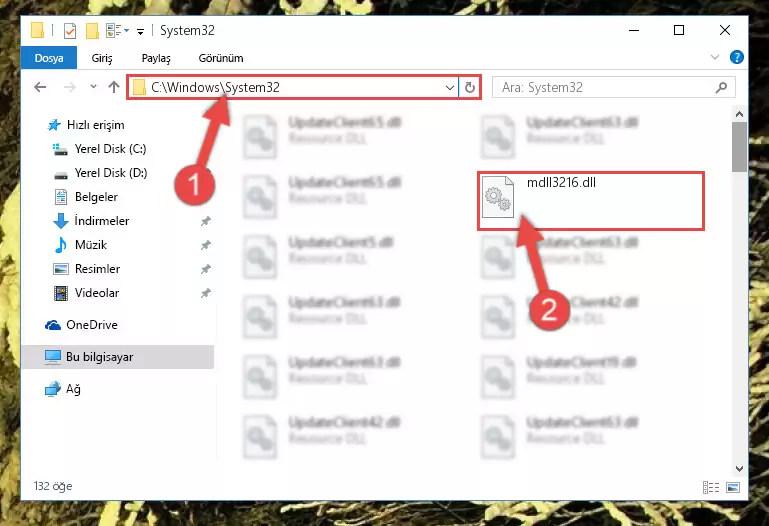
Task: Click the pin icon next to Müzik
Action: [x=205, y=245]
